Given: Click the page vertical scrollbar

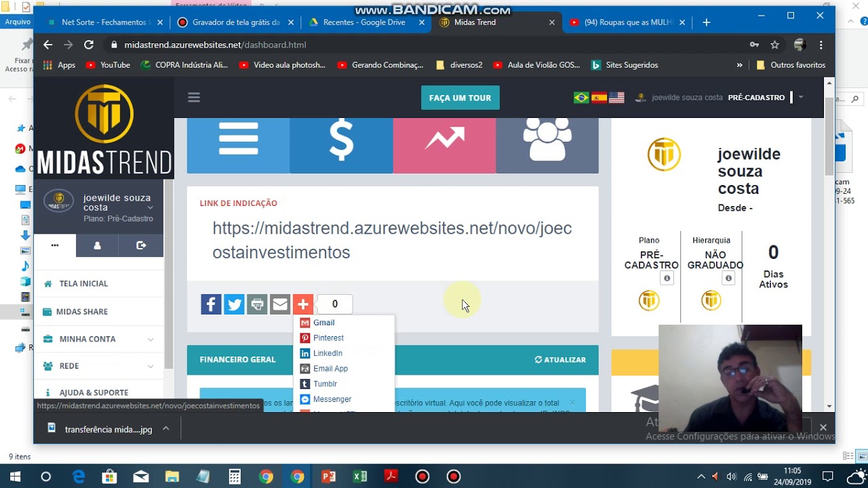Looking at the screenshot, I should [829, 136].
